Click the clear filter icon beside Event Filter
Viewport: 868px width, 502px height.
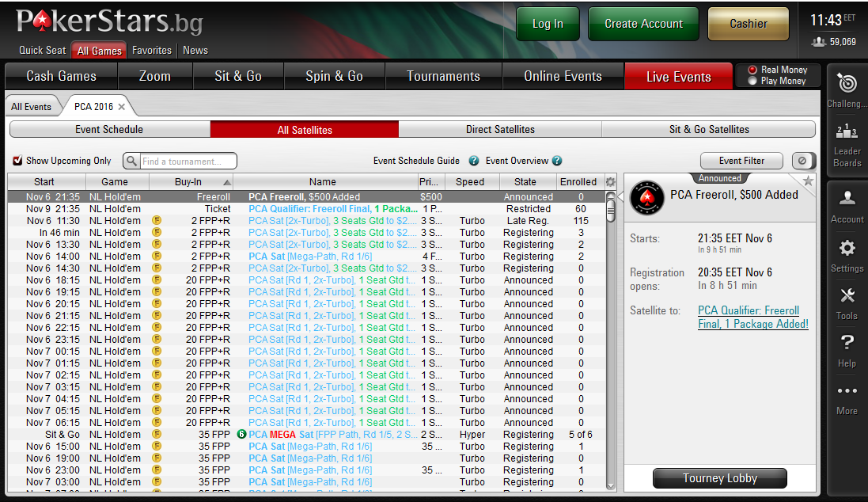tap(802, 161)
